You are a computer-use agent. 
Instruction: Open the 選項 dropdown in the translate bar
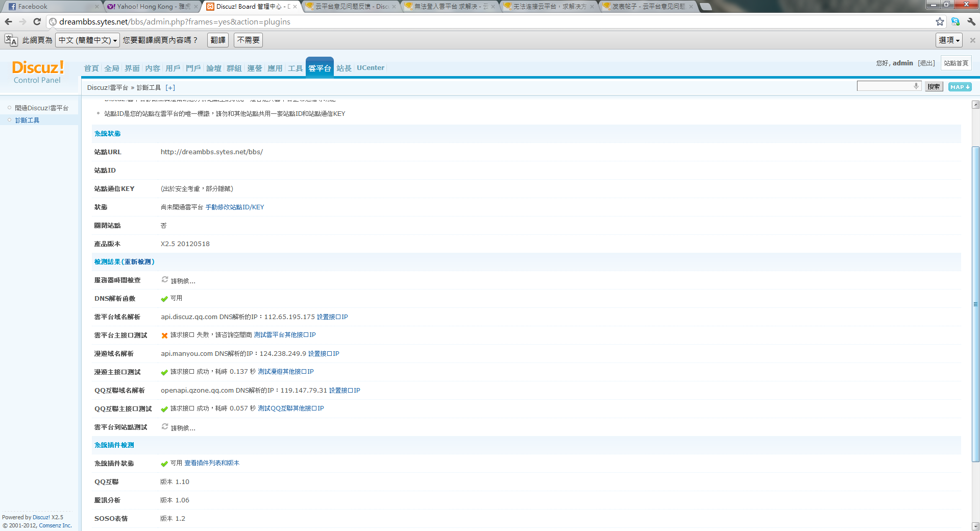tap(949, 40)
